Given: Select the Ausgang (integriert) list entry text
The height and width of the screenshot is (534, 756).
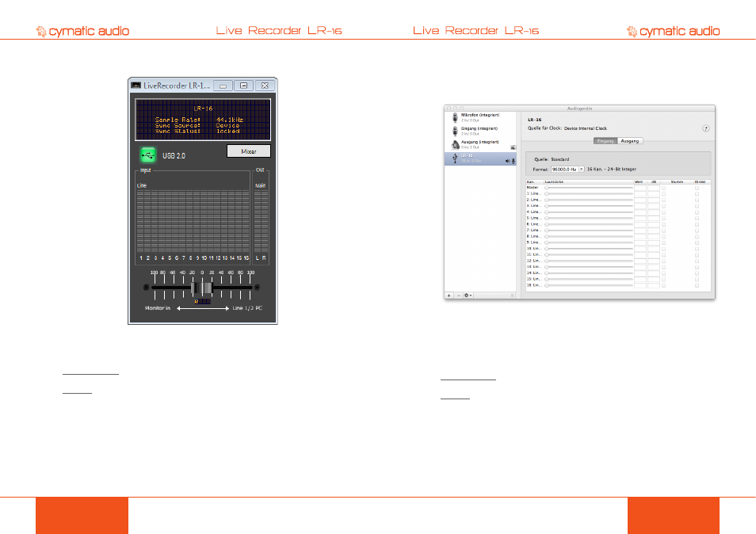Looking at the screenshot, I should (479, 142).
